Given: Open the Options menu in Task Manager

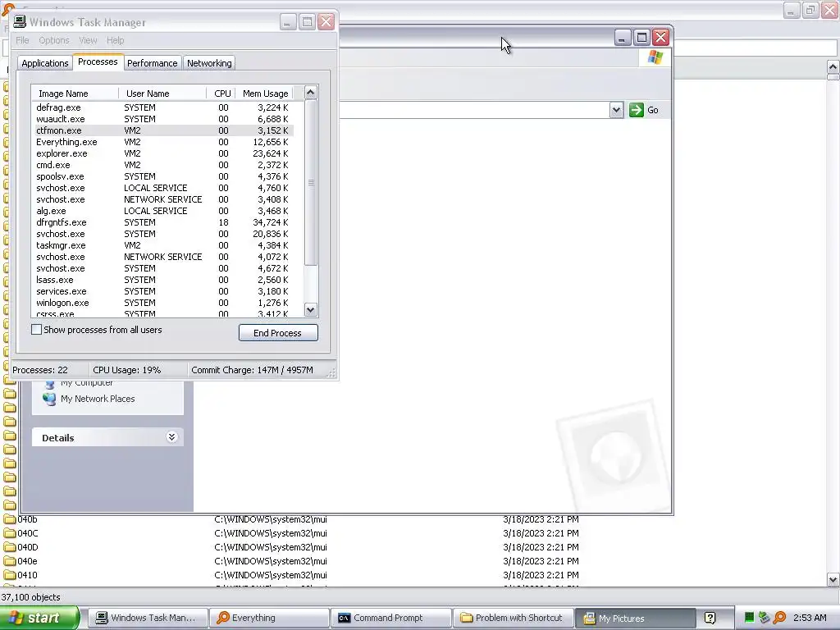Looking at the screenshot, I should point(54,40).
